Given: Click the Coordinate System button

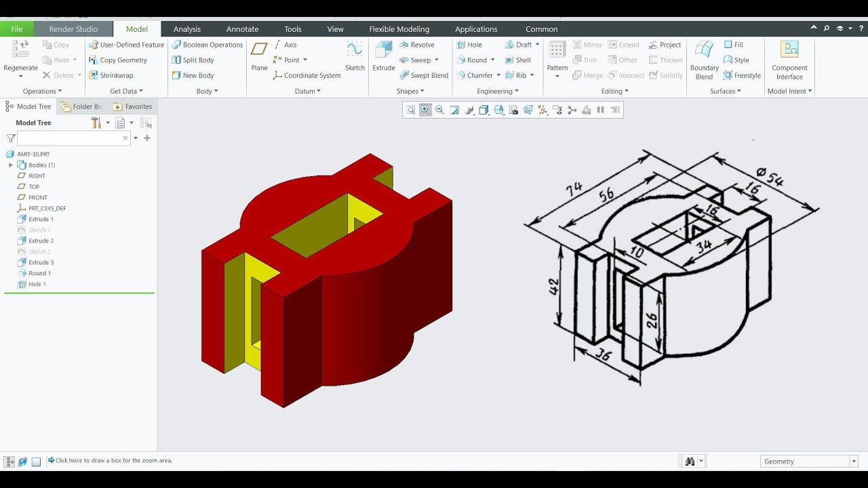Looking at the screenshot, I should (x=307, y=75).
